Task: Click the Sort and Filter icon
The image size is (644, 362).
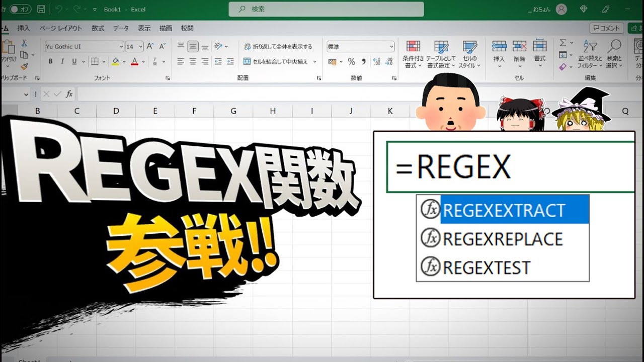Action: (590, 47)
